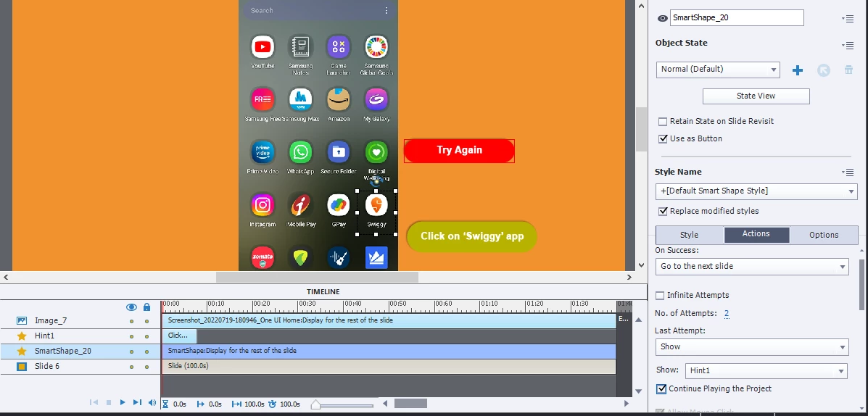
Task: Click the elapsed time hourglass icon in the timeline
Action: [165, 404]
